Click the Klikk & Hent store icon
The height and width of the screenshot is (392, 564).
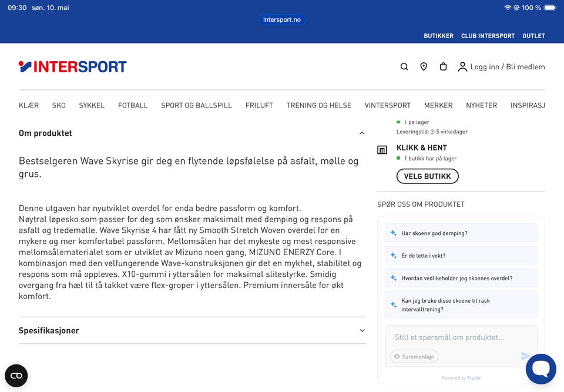point(382,150)
